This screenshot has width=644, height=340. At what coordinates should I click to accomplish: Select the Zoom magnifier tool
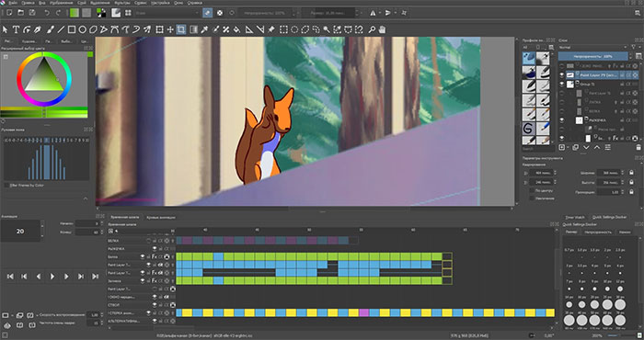point(372,29)
